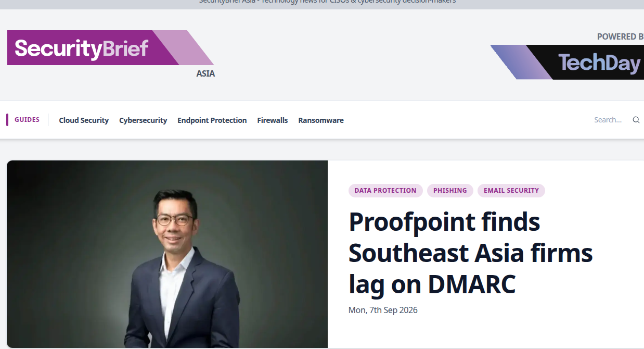Click the search magnifier icon
Screen dimensions: 644x349
point(636,120)
